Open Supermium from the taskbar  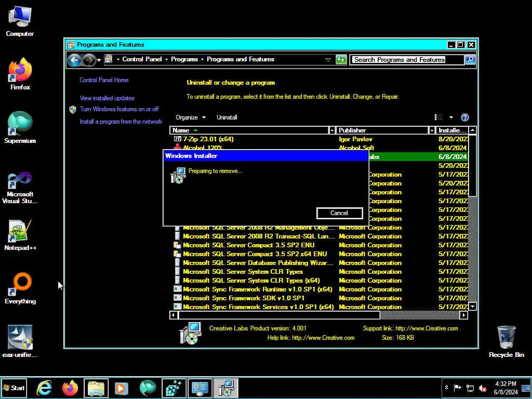(148, 388)
